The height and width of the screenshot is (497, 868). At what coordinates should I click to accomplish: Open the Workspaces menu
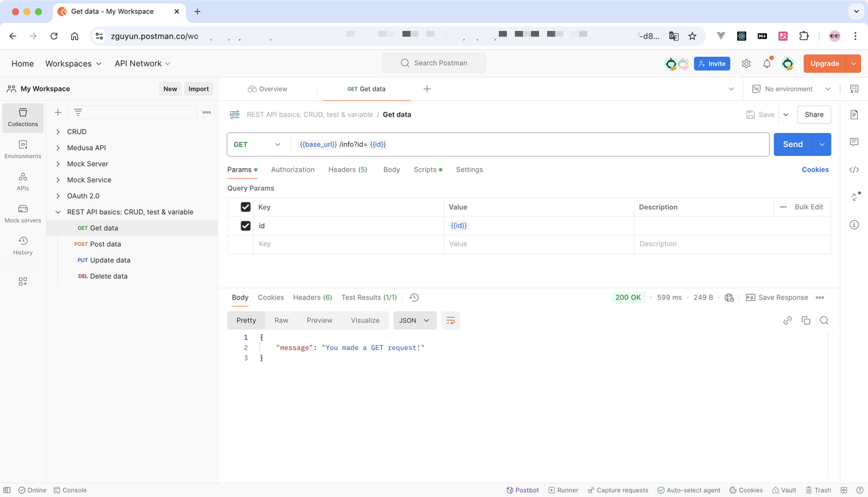(73, 64)
